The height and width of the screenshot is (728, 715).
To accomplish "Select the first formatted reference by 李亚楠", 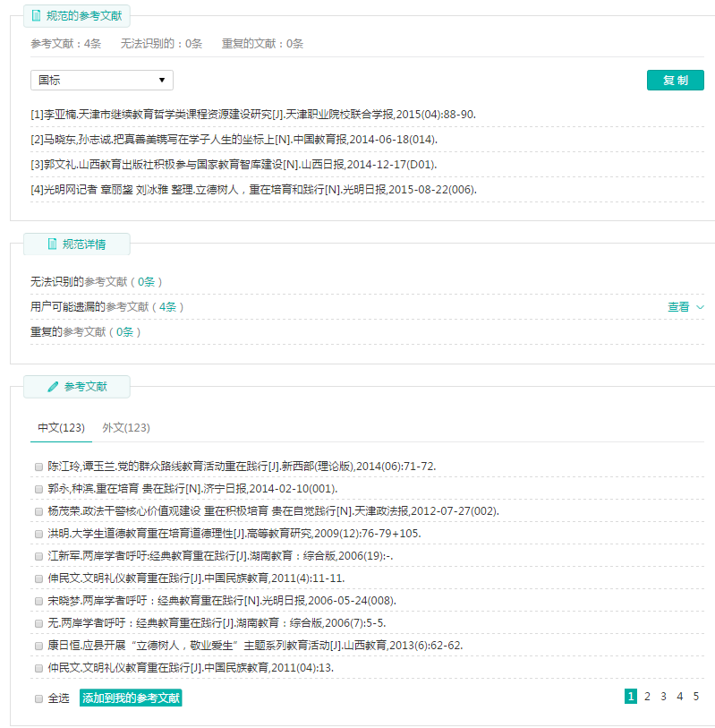I will click(253, 115).
